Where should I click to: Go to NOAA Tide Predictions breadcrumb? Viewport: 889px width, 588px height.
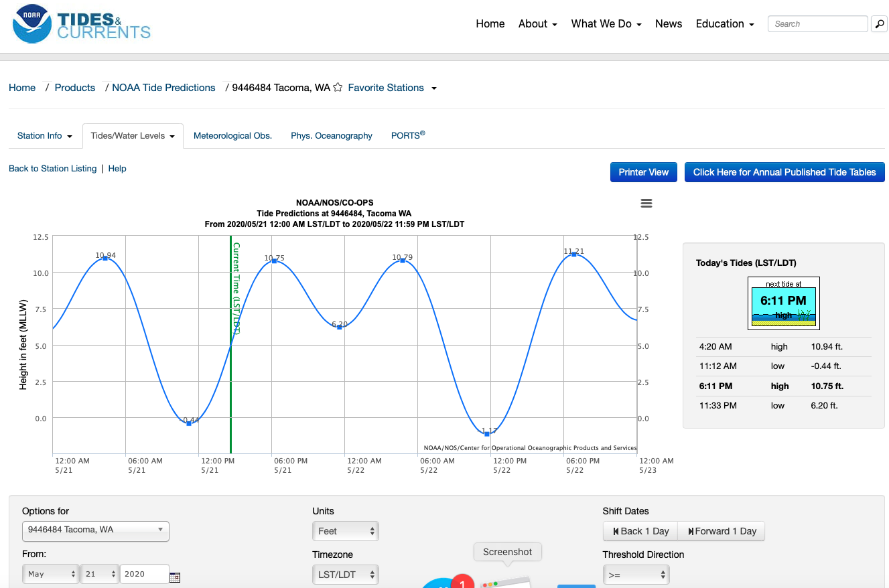click(163, 88)
